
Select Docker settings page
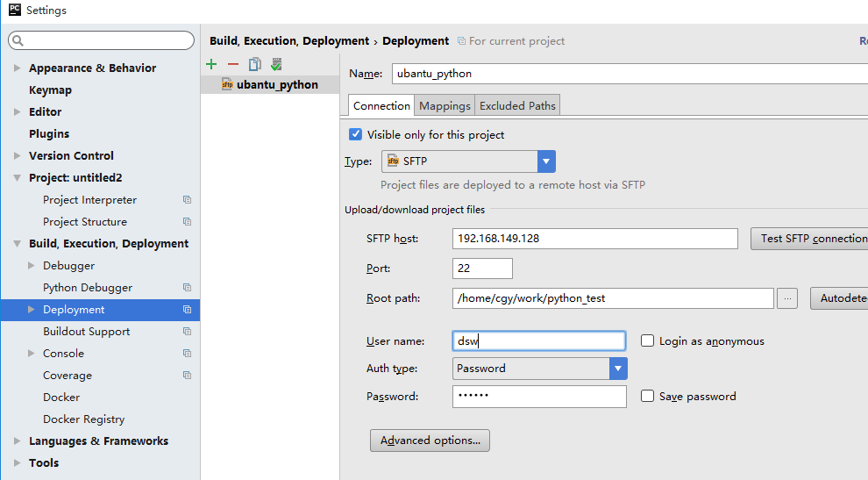[61, 398]
